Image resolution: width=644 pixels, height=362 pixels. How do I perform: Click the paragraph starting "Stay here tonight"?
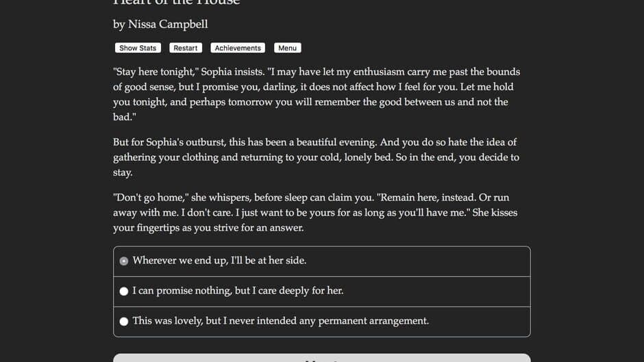coord(317,94)
